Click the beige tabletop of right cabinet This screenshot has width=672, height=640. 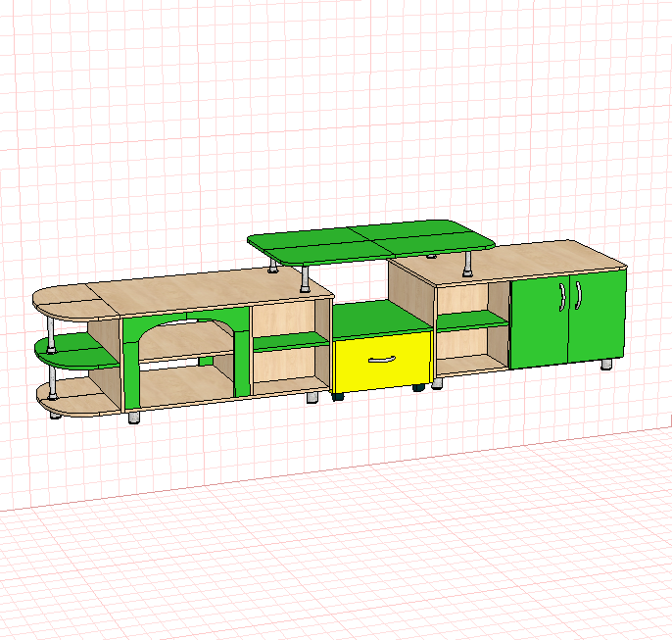click(508, 262)
